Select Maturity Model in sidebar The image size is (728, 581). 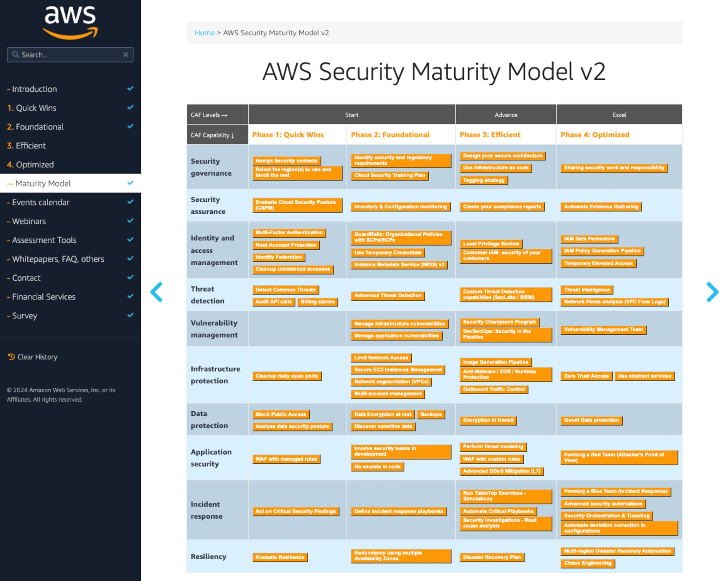(x=70, y=183)
